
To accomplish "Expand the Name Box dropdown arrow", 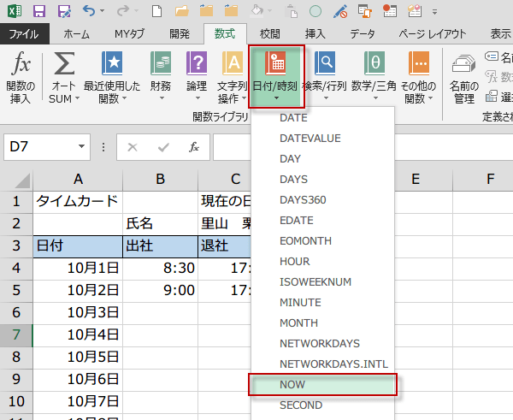I will click(x=82, y=147).
